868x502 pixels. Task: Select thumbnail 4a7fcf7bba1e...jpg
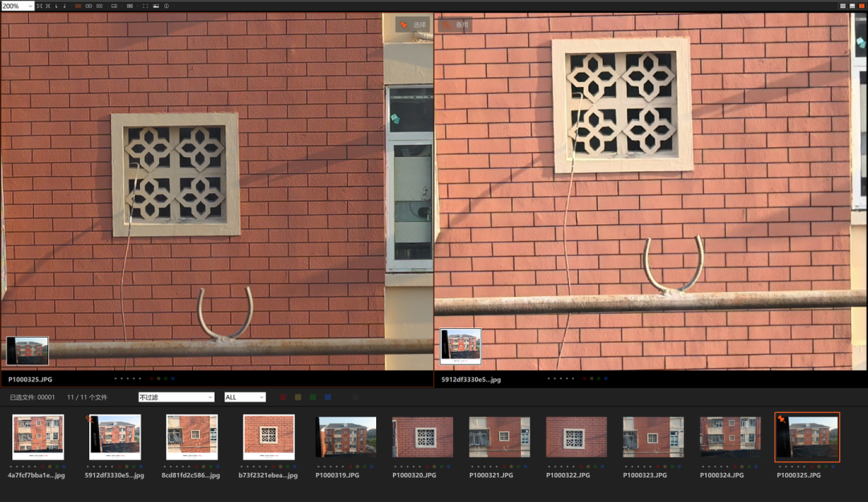coord(39,437)
